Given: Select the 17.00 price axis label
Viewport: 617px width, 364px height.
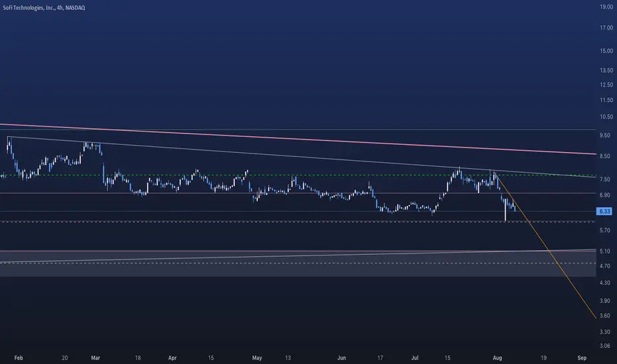Looking at the screenshot, I should pos(606,28).
